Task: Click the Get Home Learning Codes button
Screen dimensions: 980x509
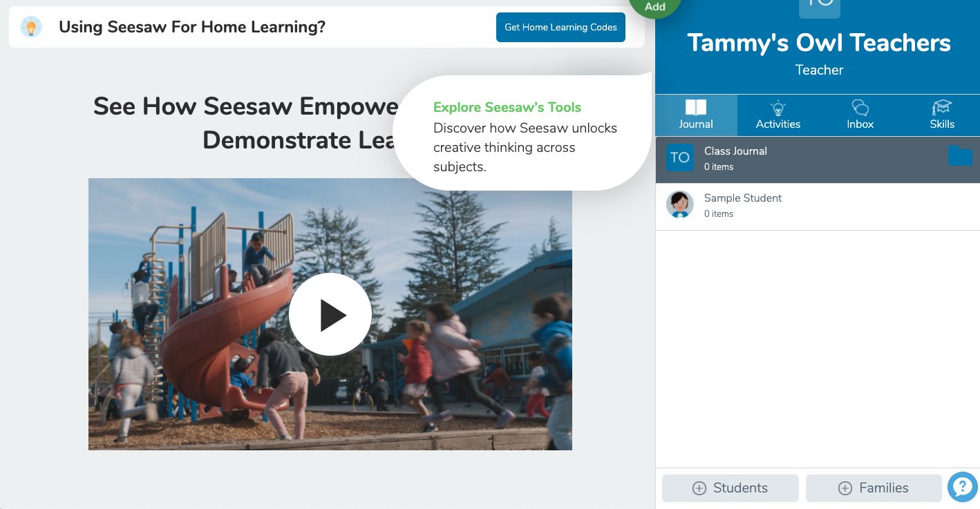Action: point(560,28)
